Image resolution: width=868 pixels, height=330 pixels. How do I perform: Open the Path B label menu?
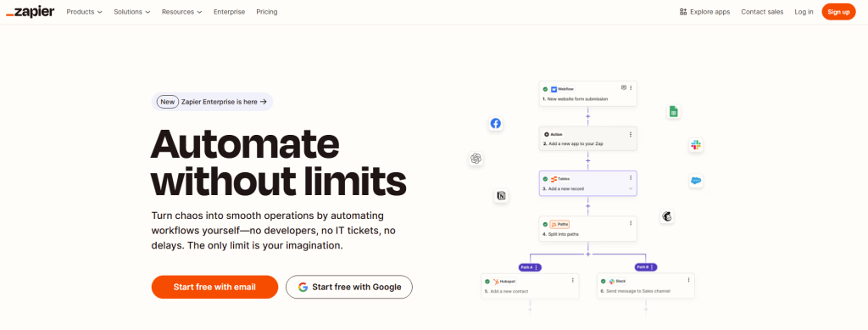click(645, 267)
